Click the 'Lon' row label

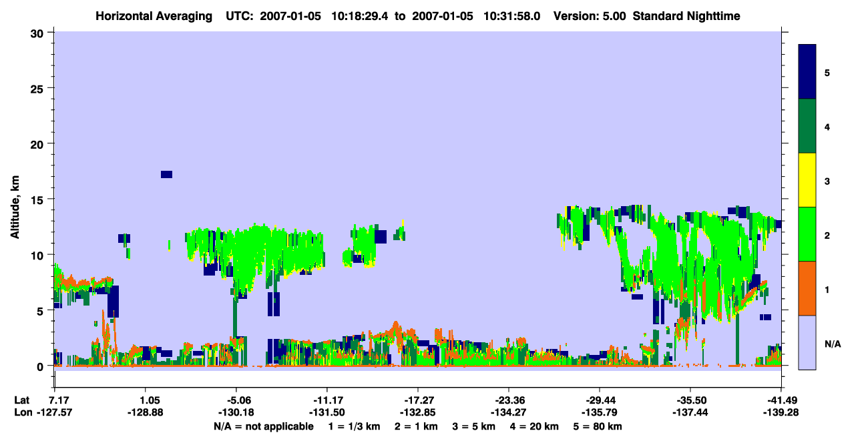(x=23, y=413)
